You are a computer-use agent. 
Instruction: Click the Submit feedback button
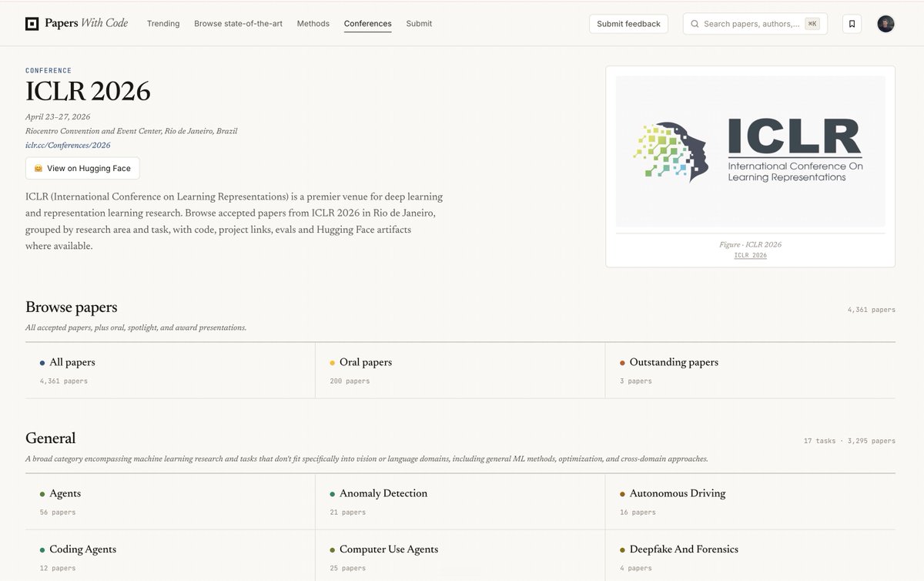point(628,24)
